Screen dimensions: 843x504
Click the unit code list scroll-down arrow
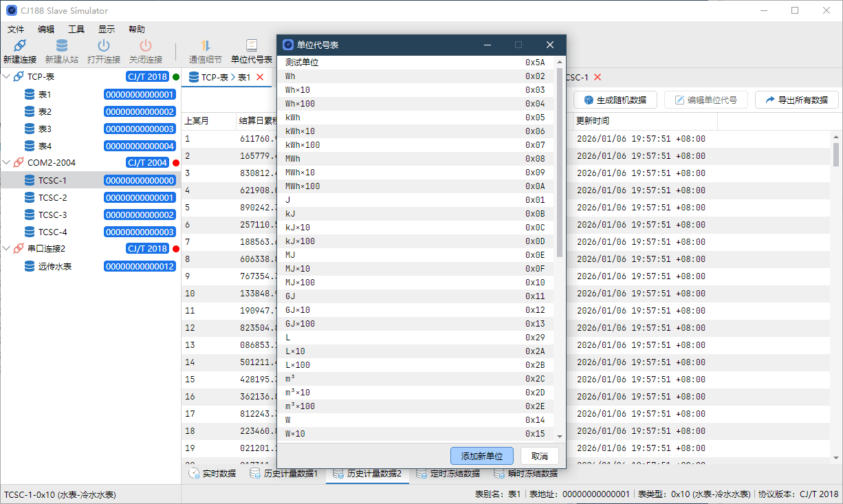pos(560,437)
